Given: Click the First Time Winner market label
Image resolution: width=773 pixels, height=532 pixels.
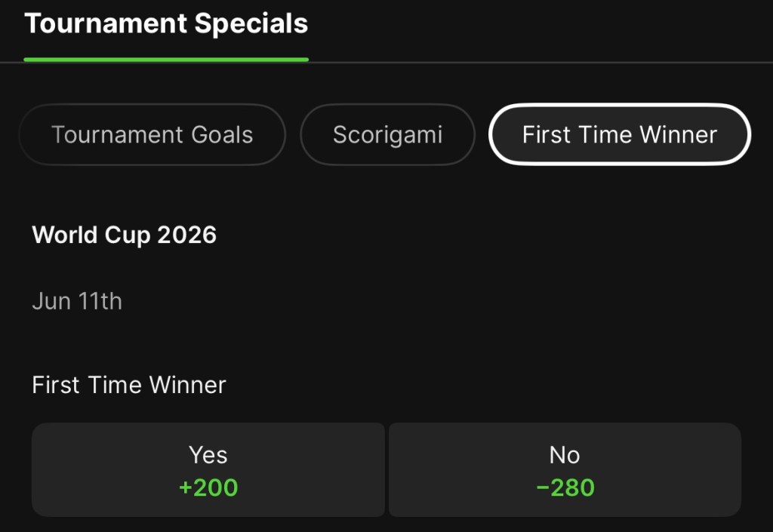Looking at the screenshot, I should [x=129, y=385].
